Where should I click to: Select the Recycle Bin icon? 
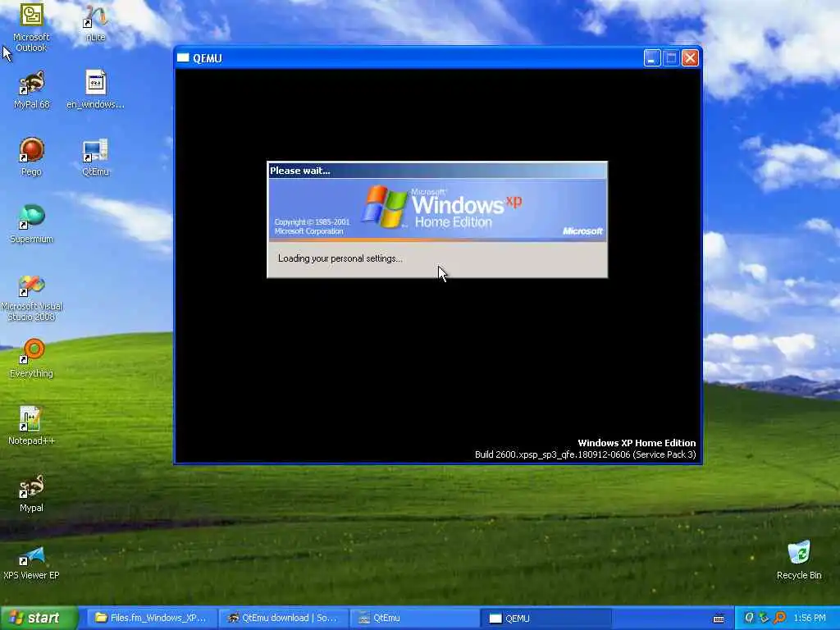[x=799, y=560]
